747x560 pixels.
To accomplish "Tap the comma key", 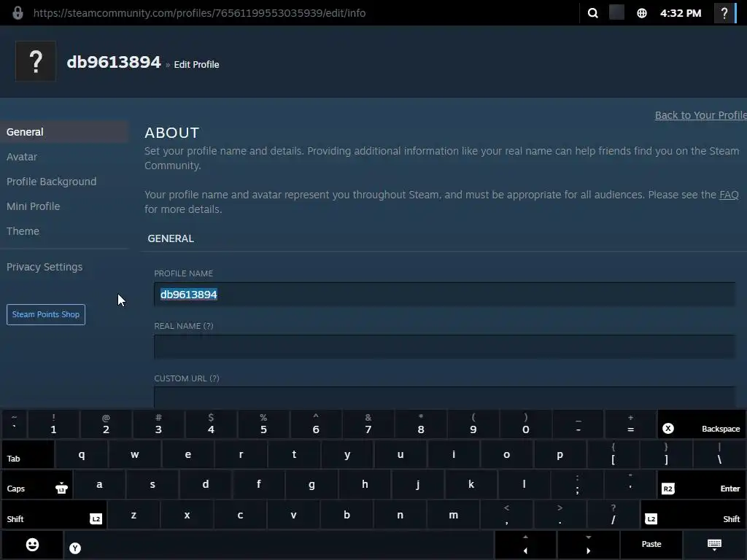I will tap(506, 515).
